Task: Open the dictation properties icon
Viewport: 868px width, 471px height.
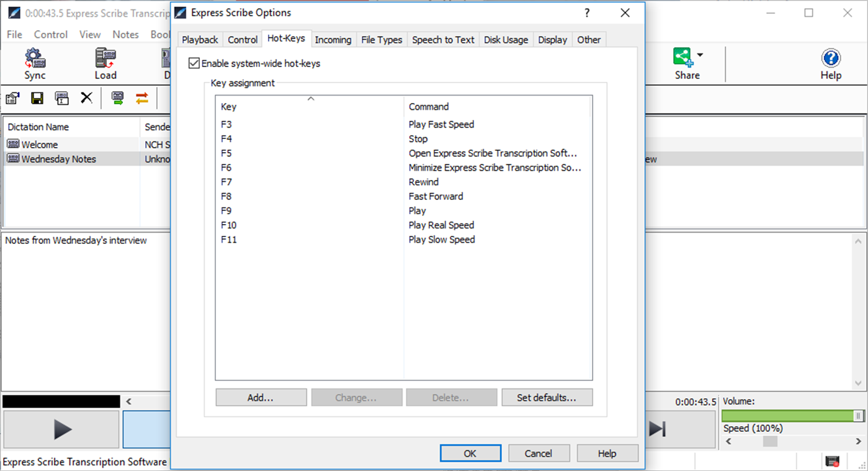Action: [x=12, y=98]
